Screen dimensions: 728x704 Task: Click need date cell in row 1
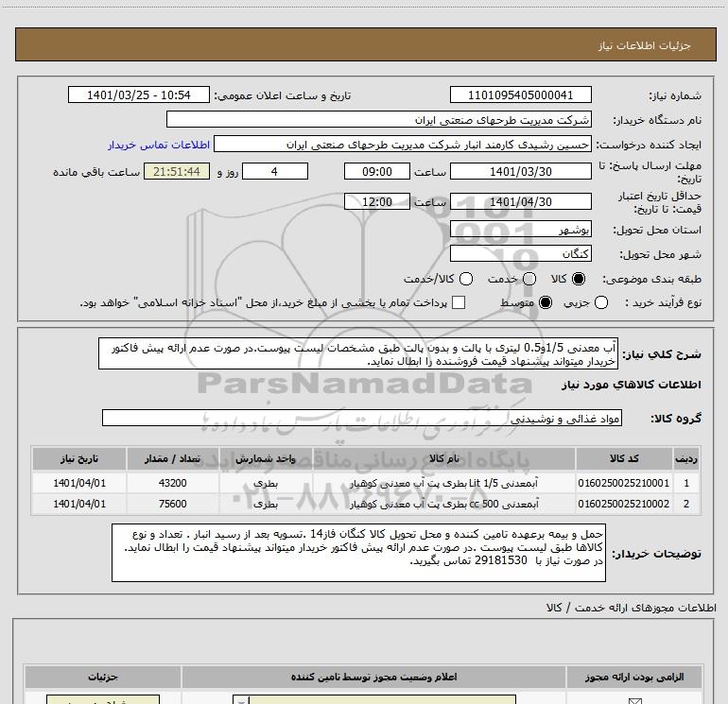pyautogui.click(x=79, y=483)
